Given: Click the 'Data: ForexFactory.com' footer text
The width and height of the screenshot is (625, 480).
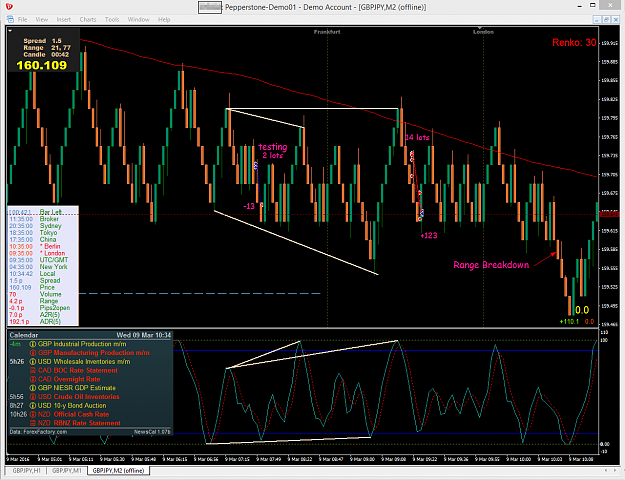Looking at the screenshot, I should pyautogui.click(x=38, y=432).
